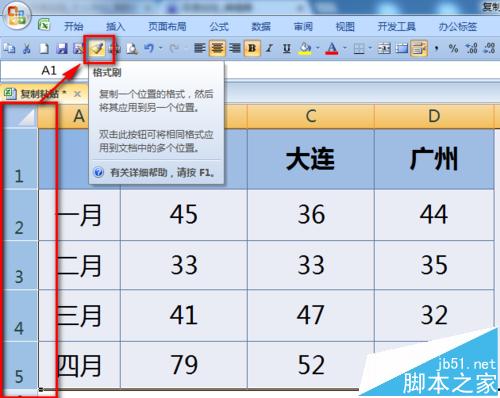Click the Percent style icon

coord(453,49)
